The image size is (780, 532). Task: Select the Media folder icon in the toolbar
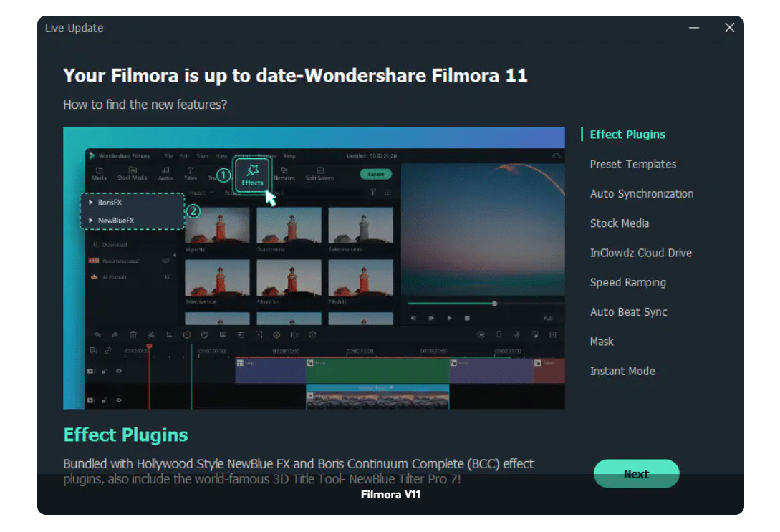coord(99,170)
